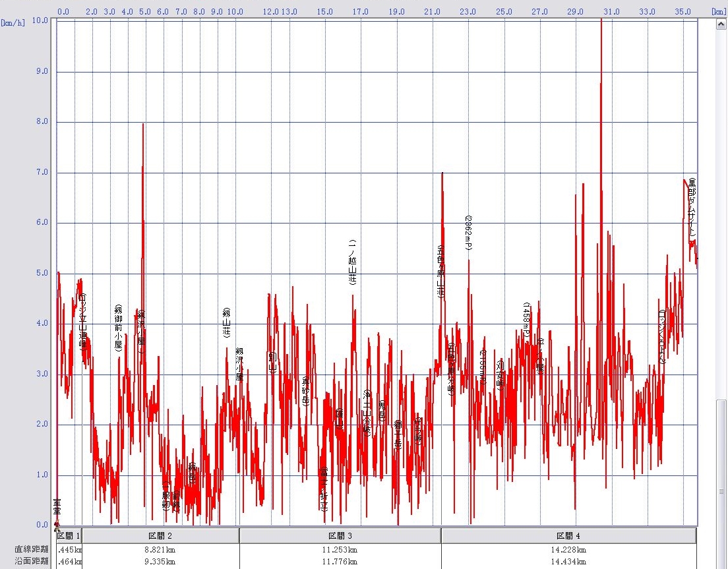Click the 沿面距離 row label
The image size is (728, 569).
click(31, 562)
